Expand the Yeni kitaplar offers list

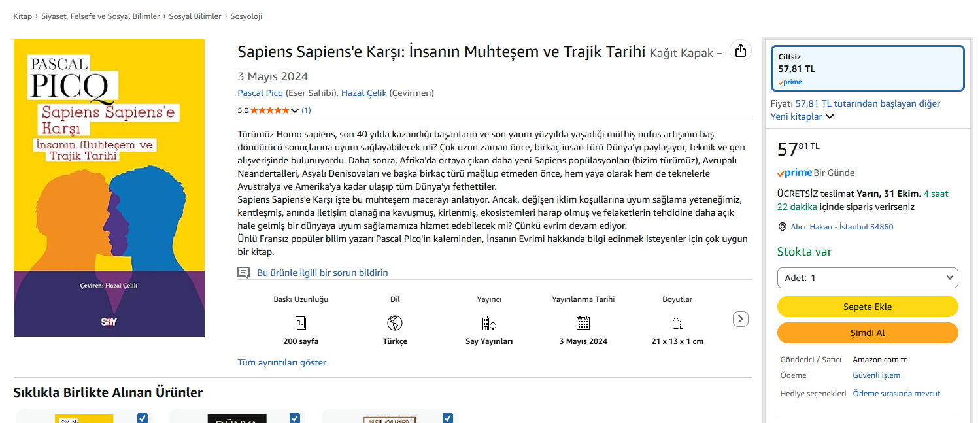point(830,116)
